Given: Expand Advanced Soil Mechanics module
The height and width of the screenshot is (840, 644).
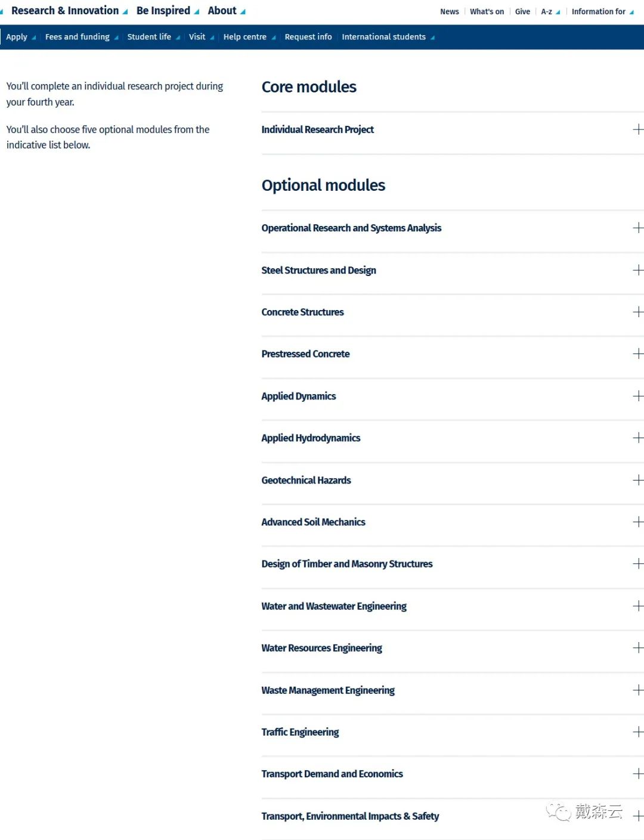Looking at the screenshot, I should [453, 522].
